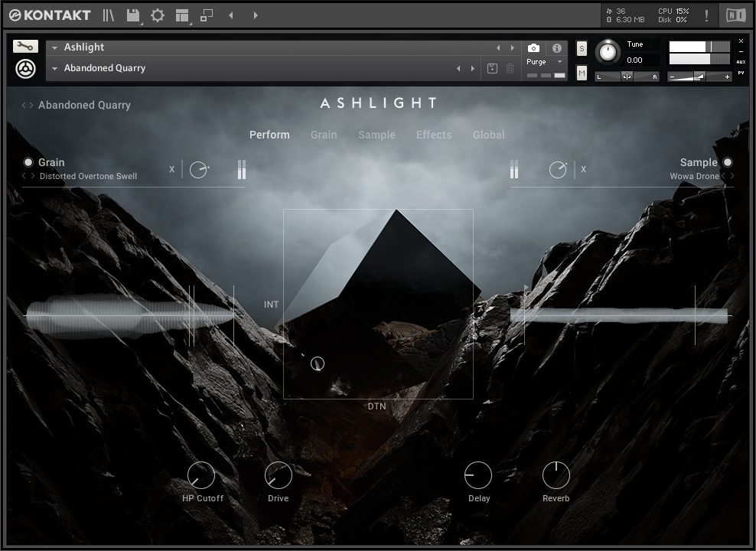Toggle the Sample layer on/off

pyautogui.click(x=727, y=162)
